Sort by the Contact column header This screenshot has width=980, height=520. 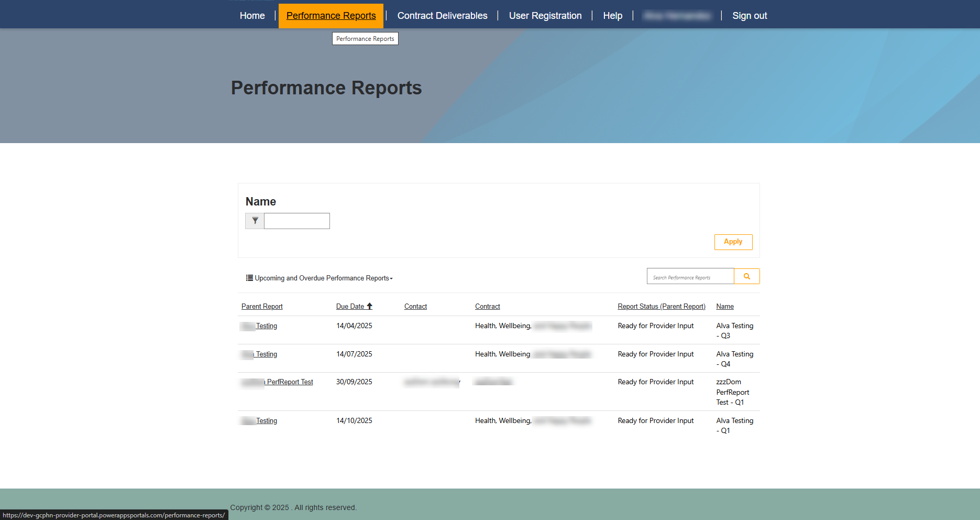[415, 306]
